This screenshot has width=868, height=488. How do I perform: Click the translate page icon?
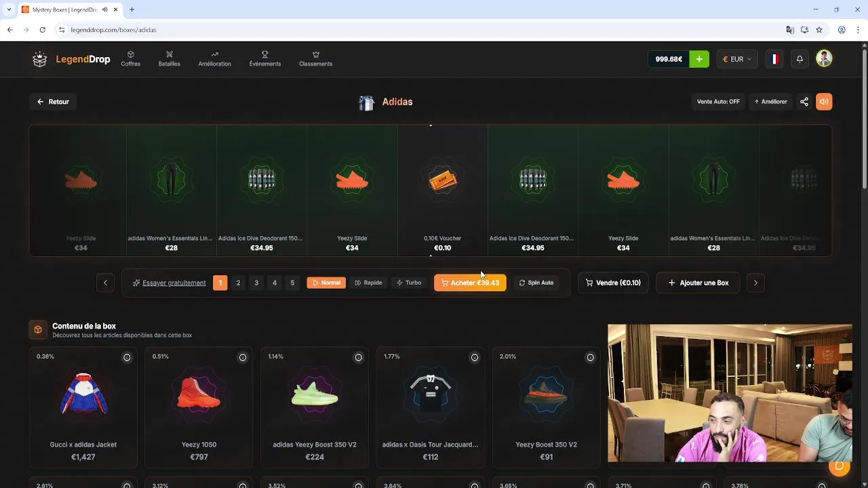[789, 30]
